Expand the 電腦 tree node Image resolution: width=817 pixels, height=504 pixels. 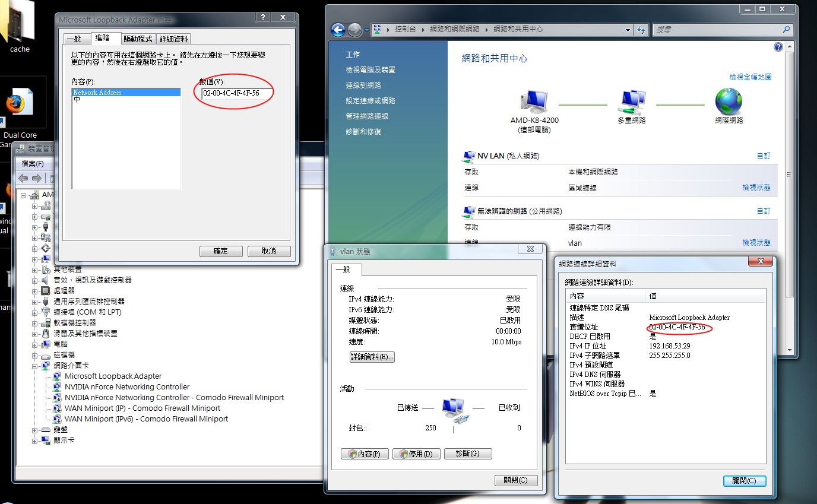click(x=35, y=344)
